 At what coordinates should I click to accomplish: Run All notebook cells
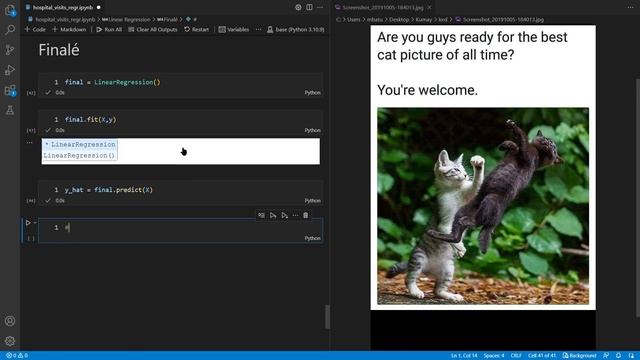pyautogui.click(x=109, y=29)
